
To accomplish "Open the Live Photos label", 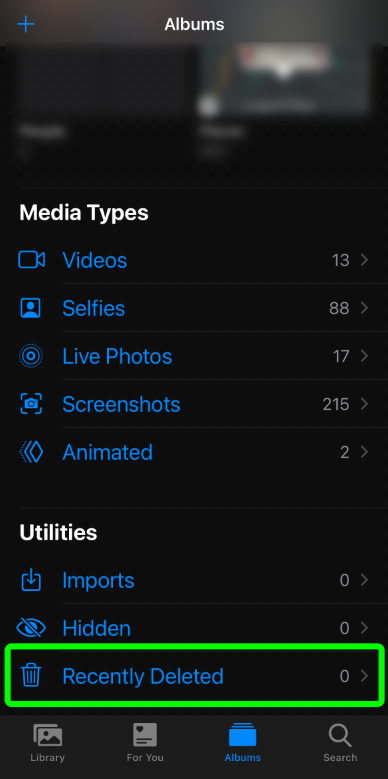I will pos(117,356).
